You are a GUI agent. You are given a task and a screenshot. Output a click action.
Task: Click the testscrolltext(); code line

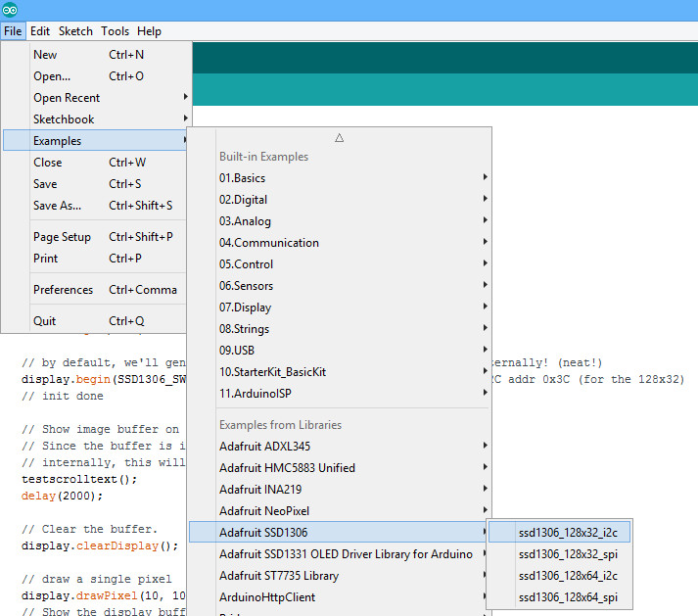(79, 479)
